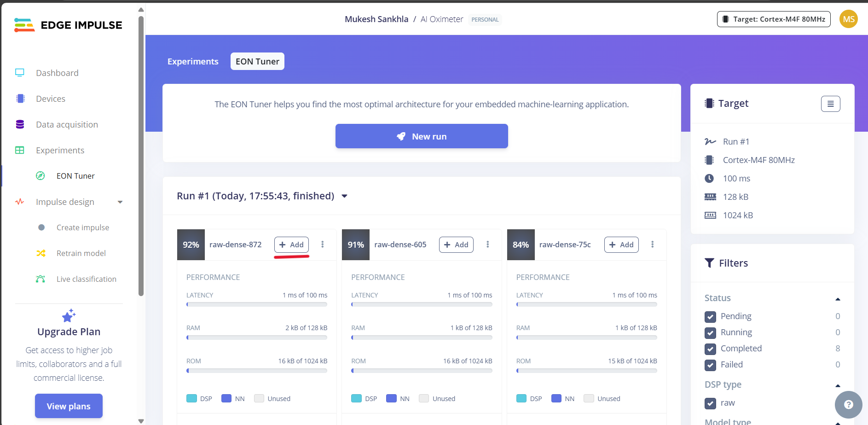Click the Experiments table icon

(x=20, y=150)
